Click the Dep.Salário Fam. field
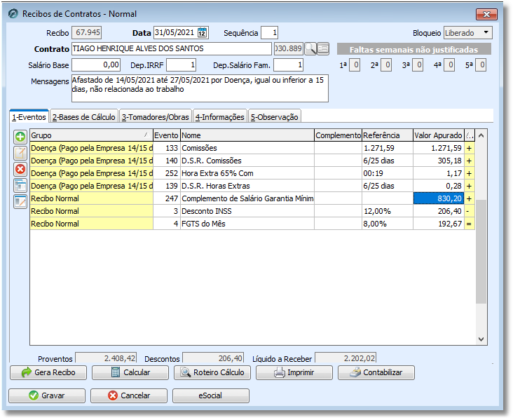This screenshot has height=420, width=513. pos(288,65)
